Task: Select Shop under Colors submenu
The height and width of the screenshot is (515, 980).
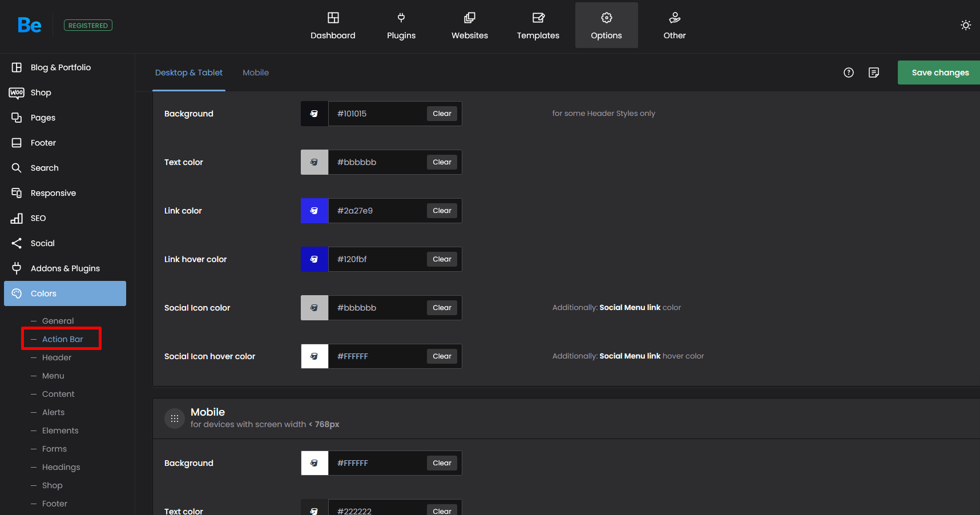Action: (x=52, y=485)
